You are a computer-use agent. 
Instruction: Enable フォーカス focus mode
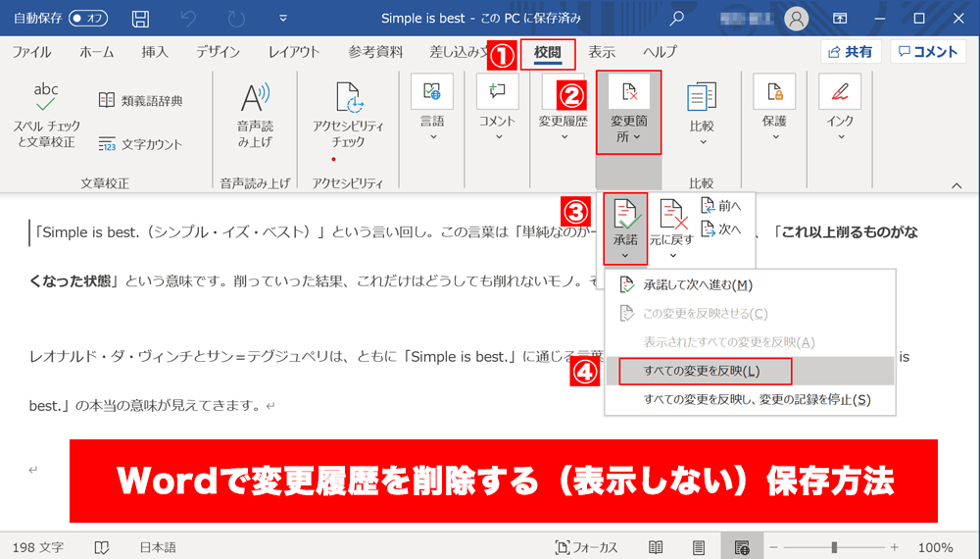tap(586, 548)
